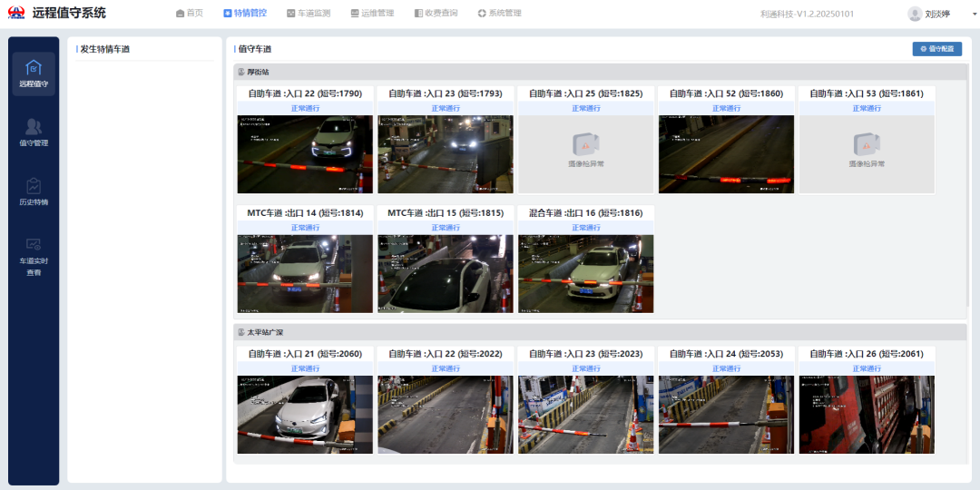Click title 自助车道 :入口 25 (短号:1825)
The width and height of the screenshot is (980, 490).
(585, 93)
